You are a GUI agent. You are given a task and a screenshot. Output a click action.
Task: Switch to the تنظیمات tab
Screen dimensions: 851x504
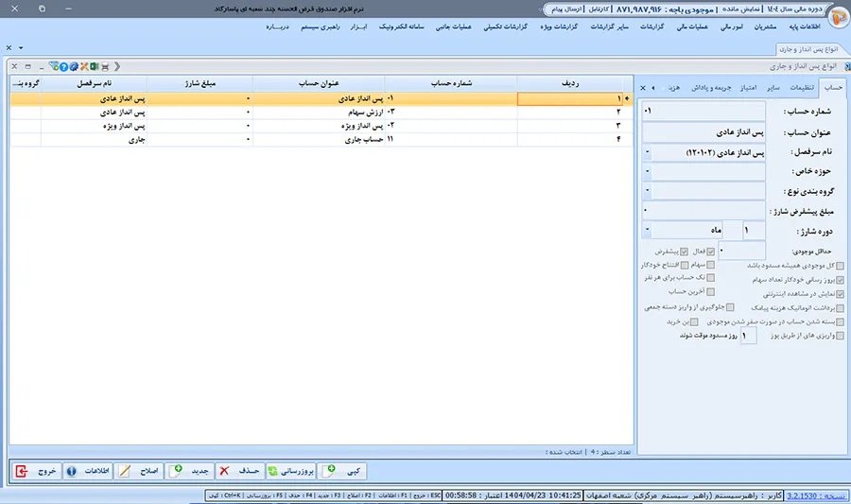[x=802, y=88]
